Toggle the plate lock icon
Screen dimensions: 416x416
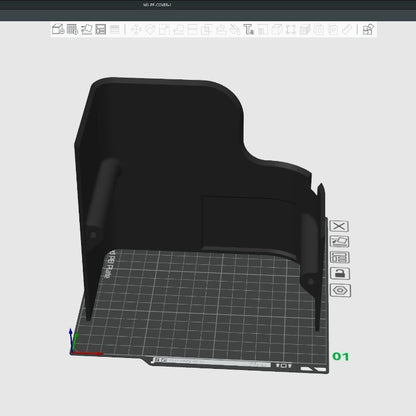pyautogui.click(x=340, y=274)
